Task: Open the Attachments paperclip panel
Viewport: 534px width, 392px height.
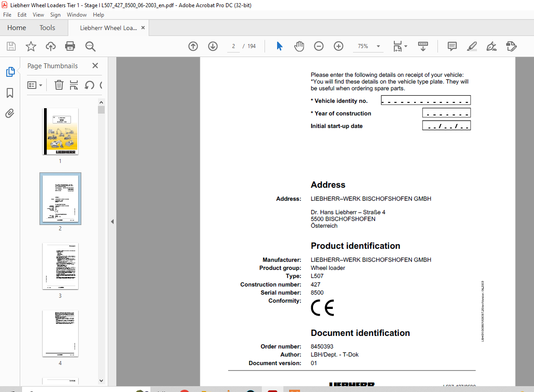Action: 10,114
